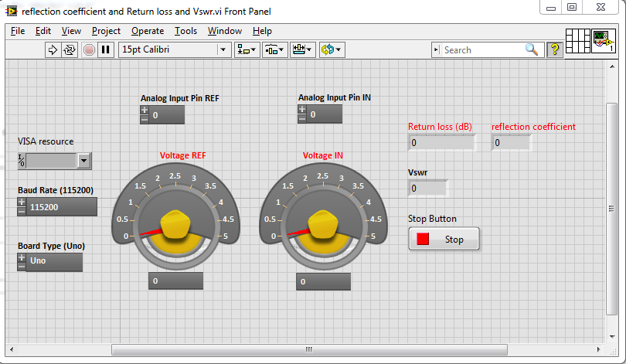Decrement the Analog Input Pin IN value
The image size is (626, 364).
302,119
